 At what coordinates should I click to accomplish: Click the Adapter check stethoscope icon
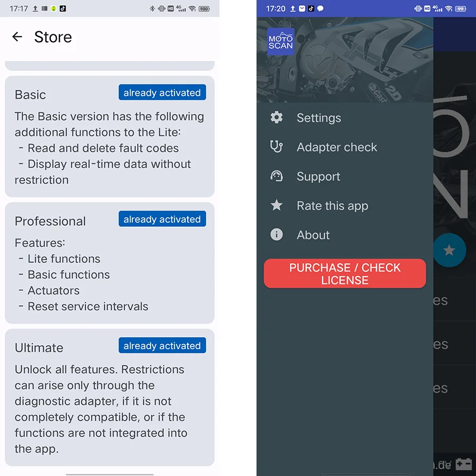point(277,147)
